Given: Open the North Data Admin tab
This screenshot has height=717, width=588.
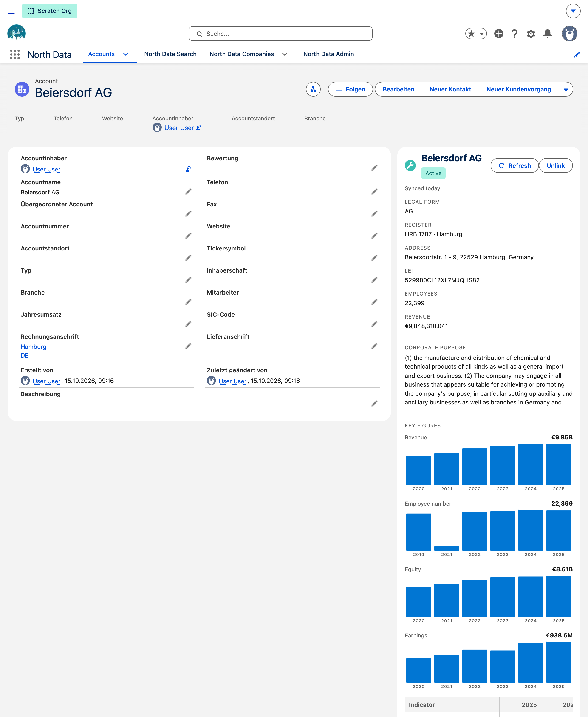Looking at the screenshot, I should (x=328, y=54).
